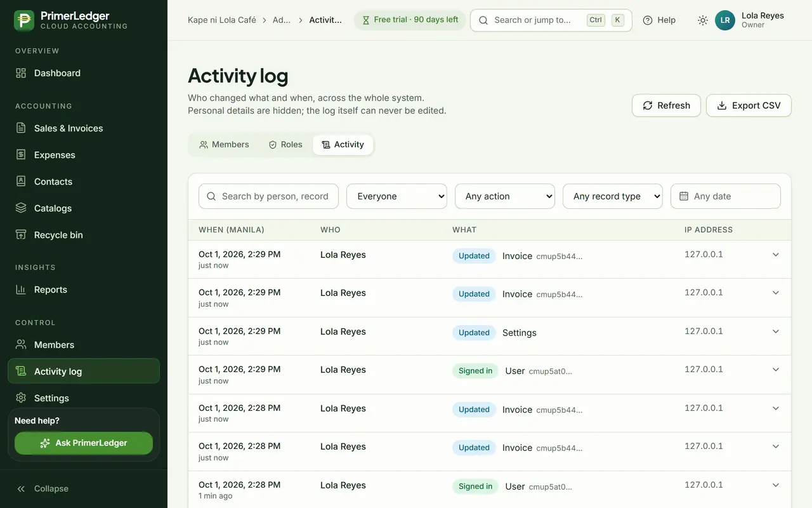The width and height of the screenshot is (812, 508).
Task: Switch to the Roles tab
Action: [285, 145]
